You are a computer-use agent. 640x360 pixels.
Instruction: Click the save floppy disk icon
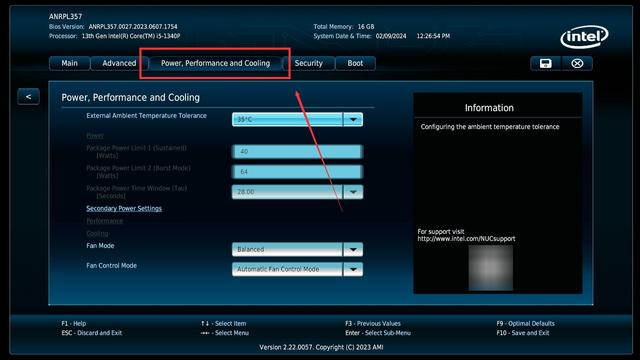tap(546, 64)
